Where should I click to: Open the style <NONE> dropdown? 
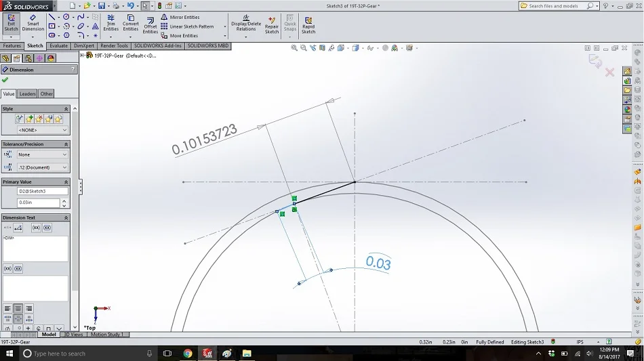tap(42, 130)
